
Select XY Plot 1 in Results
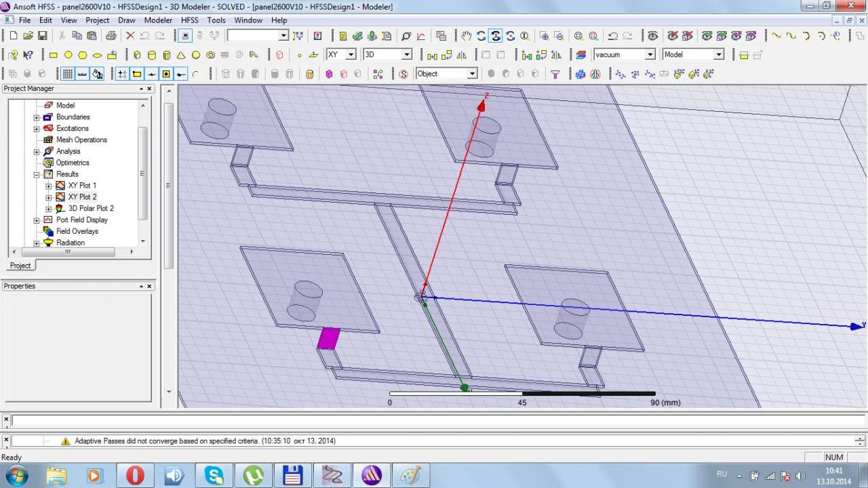click(82, 186)
